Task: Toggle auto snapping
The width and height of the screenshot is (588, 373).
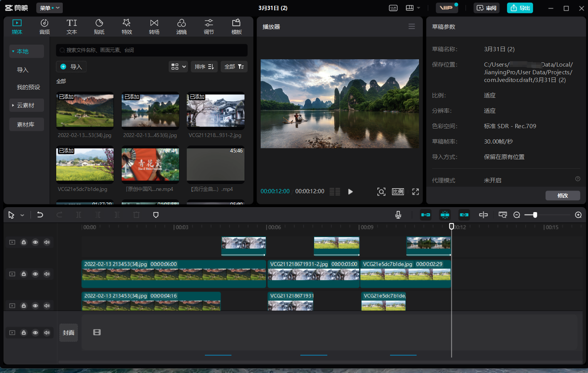Action: pyautogui.click(x=445, y=215)
